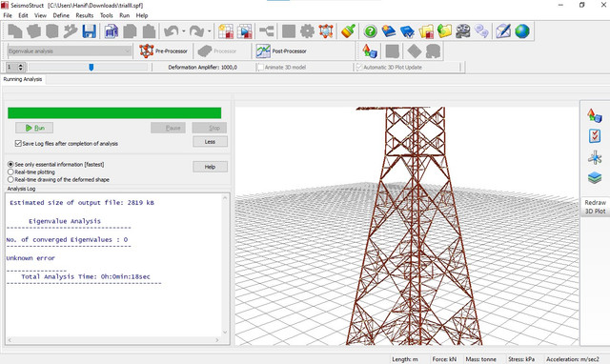Click the analysis log horizontal scrollbar
Viewport: 610px width, 364px height.
pyautogui.click(x=113, y=340)
